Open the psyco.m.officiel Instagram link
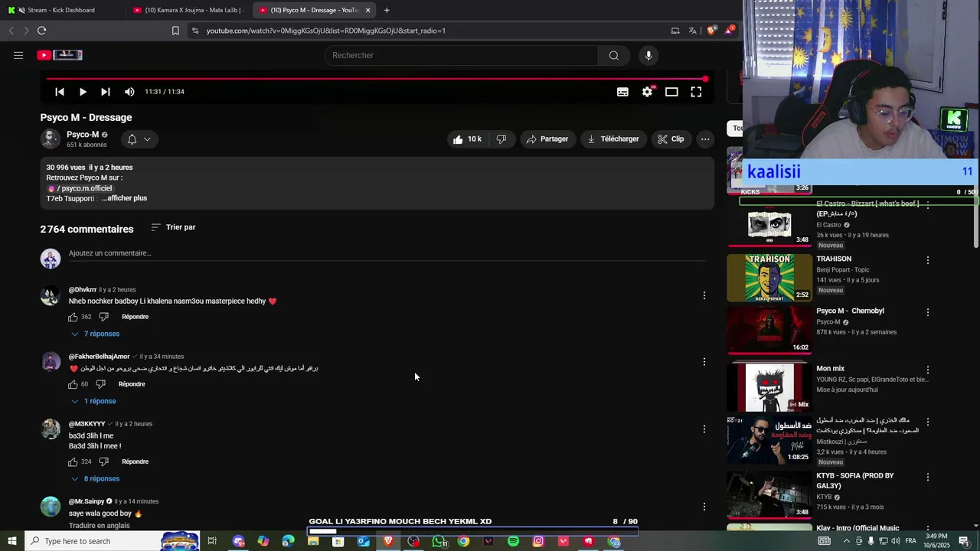980x551 pixels. [x=80, y=188]
